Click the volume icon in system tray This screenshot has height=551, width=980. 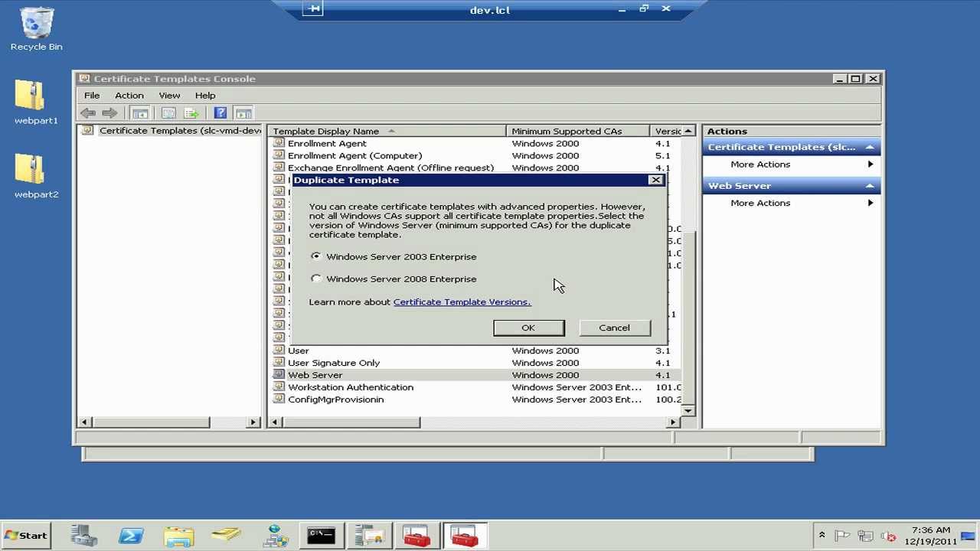pyautogui.click(x=888, y=536)
